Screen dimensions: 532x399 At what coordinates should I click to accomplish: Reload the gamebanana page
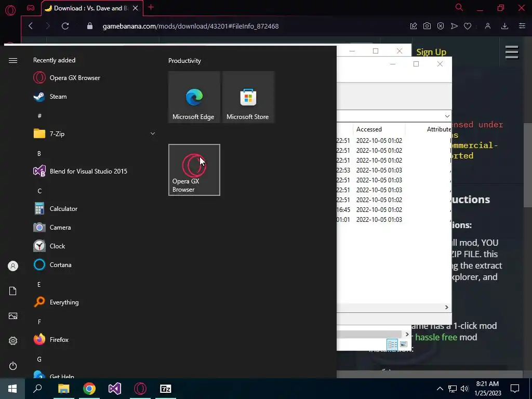(x=65, y=26)
